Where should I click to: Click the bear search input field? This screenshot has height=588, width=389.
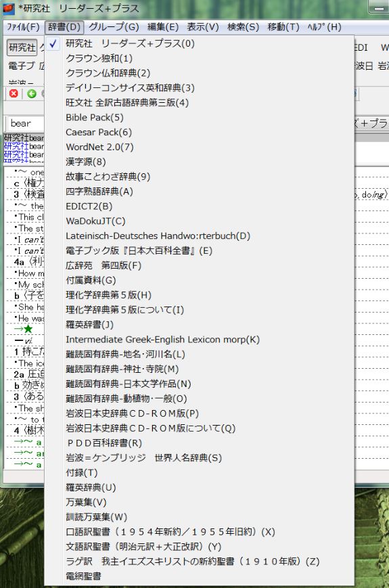pos(26,123)
